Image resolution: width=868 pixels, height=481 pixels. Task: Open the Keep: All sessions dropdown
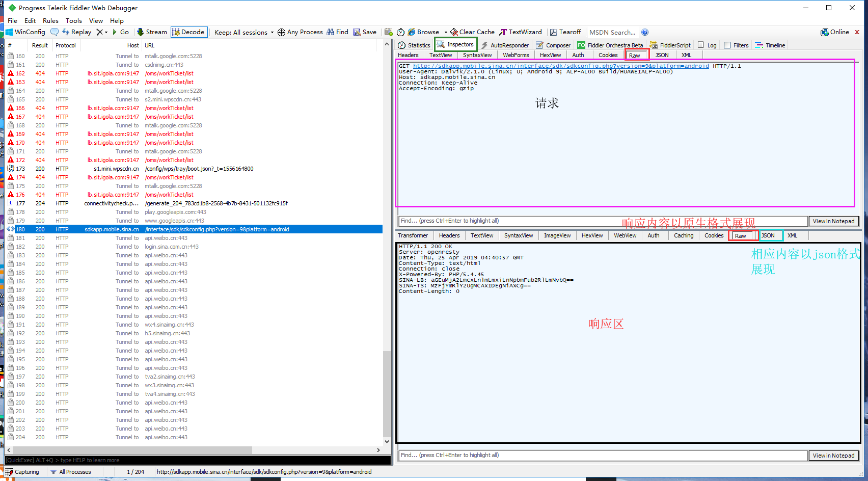(243, 32)
